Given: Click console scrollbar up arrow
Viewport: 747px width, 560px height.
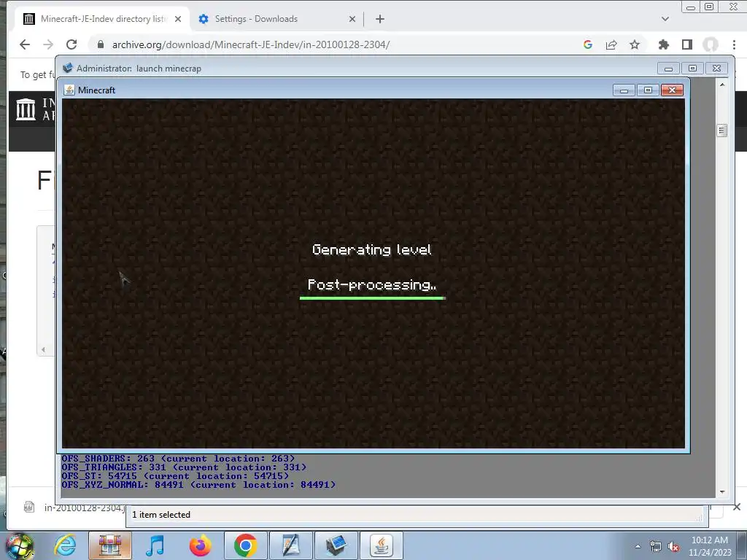Looking at the screenshot, I should pyautogui.click(x=722, y=85).
